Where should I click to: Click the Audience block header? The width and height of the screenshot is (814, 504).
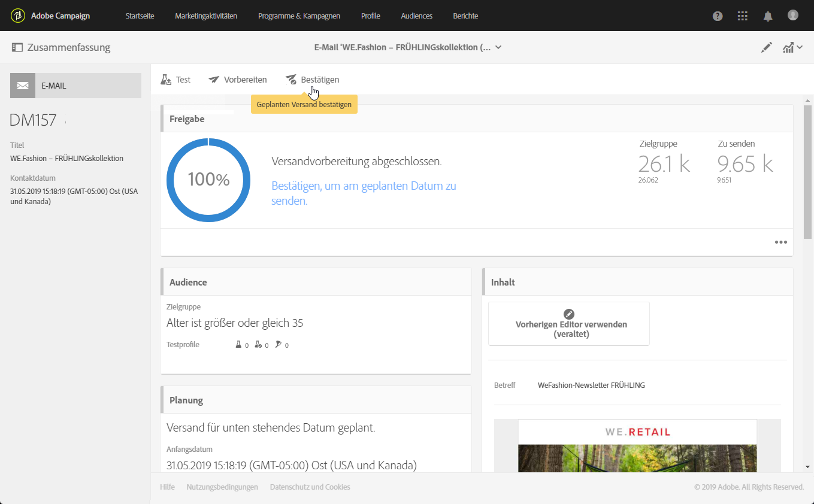pyautogui.click(x=316, y=282)
